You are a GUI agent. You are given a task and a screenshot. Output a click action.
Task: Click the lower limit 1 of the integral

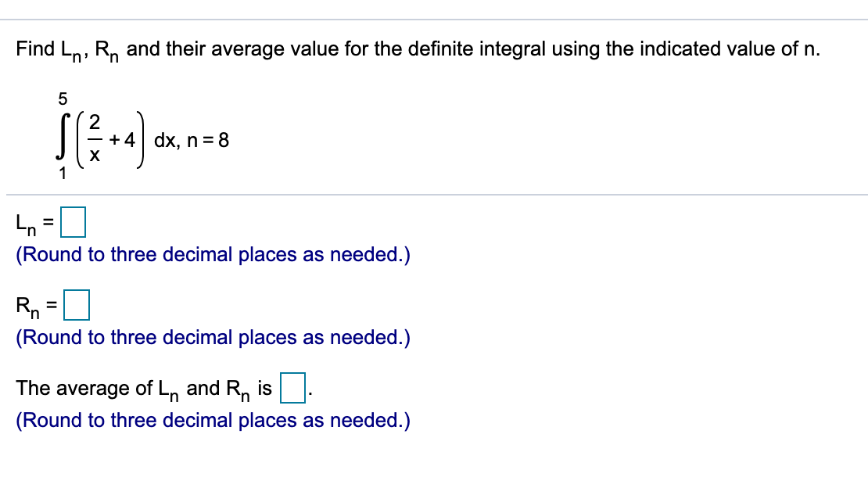coord(62,171)
